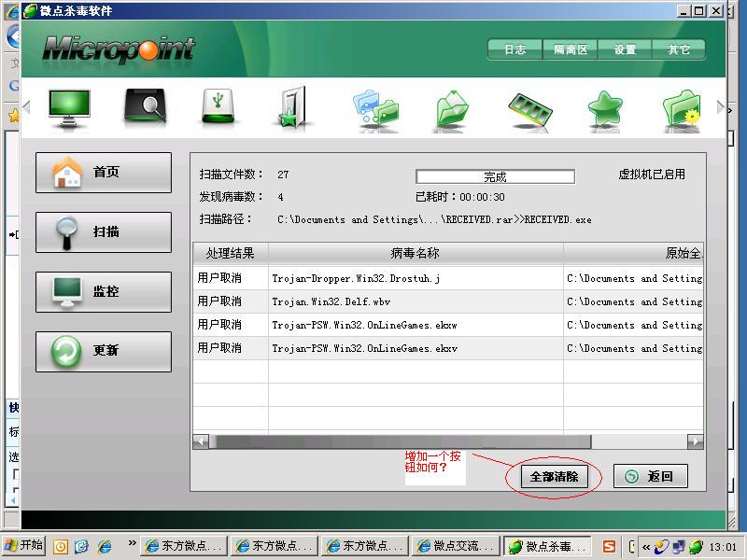Screen dimensions: 747x560
Task: Launch Internet Explorer from the quick launch bar
Action: [x=105, y=546]
